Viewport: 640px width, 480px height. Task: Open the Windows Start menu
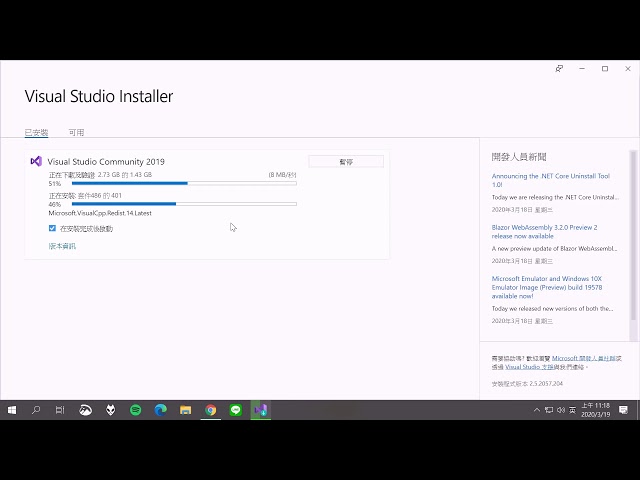12,410
